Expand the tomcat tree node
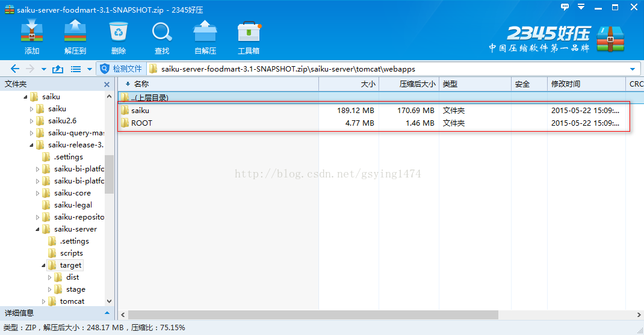 pyautogui.click(x=43, y=301)
